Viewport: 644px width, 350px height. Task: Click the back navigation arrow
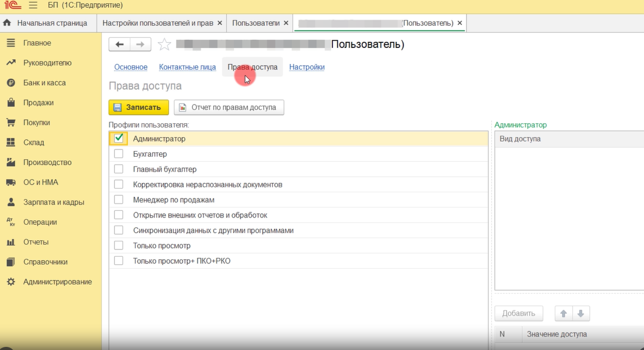point(119,44)
